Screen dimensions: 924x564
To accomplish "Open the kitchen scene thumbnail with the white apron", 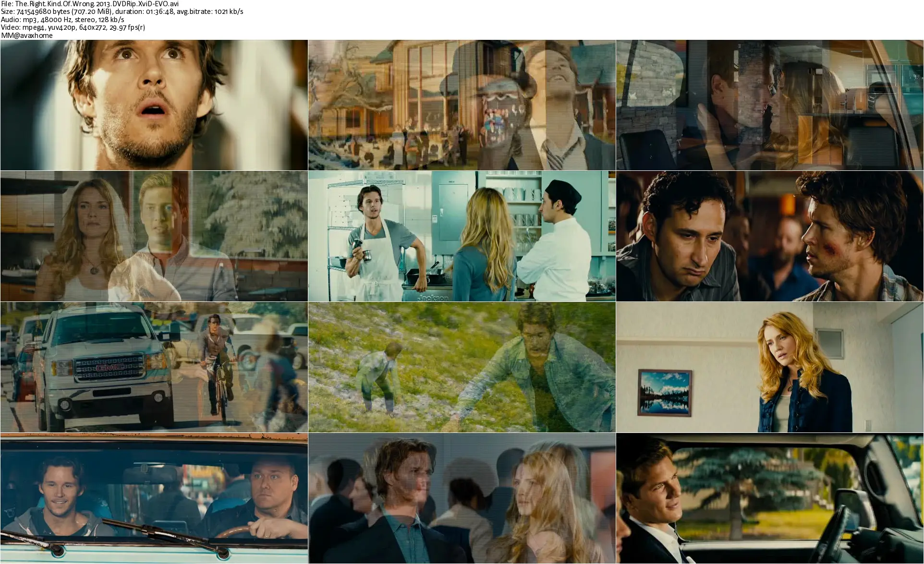I will click(462, 236).
